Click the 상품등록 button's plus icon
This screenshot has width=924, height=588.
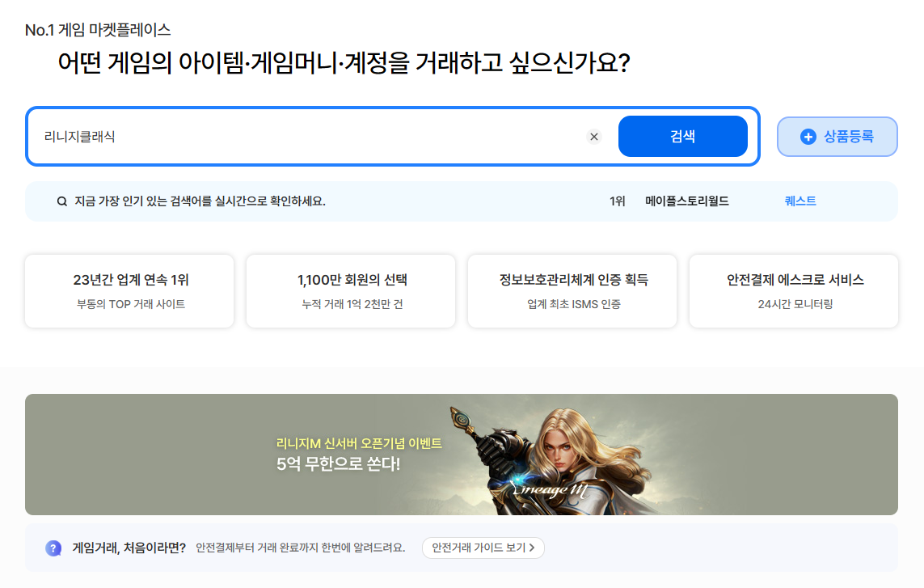point(808,137)
